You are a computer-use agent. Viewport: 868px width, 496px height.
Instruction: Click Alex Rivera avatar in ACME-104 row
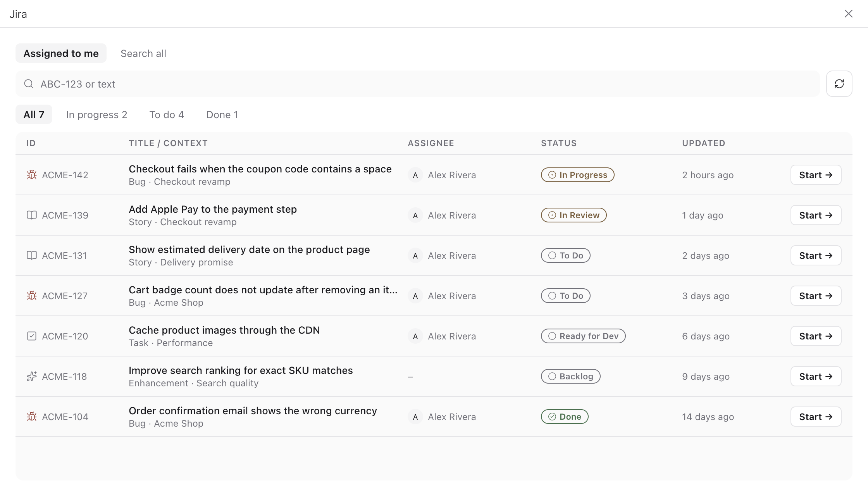415,417
